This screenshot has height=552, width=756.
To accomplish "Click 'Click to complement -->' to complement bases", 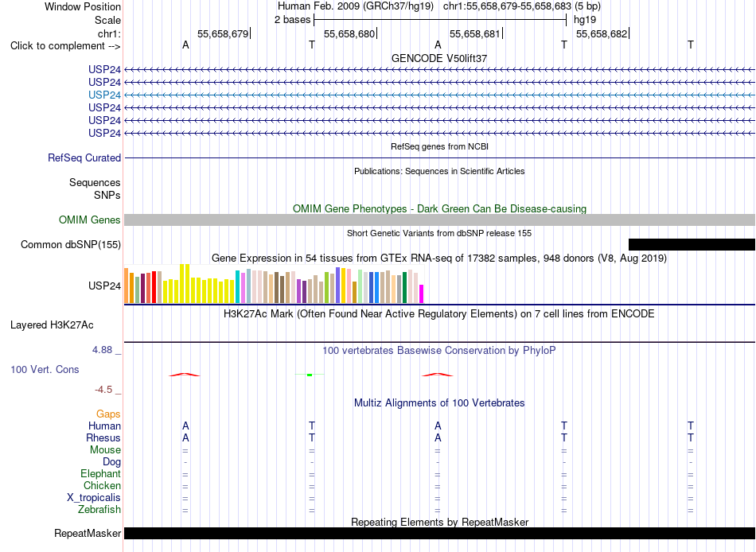I will [65, 46].
